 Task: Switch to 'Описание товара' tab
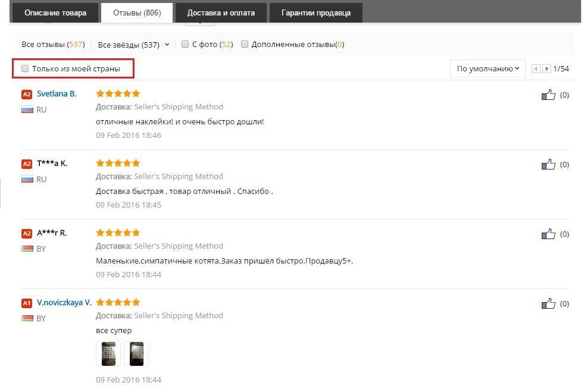pos(55,12)
